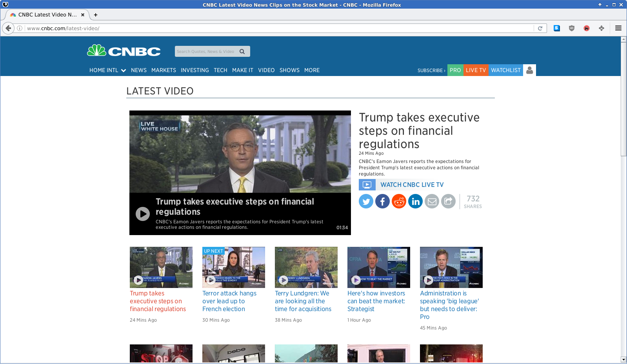Open a new browser tab with plus

[96, 15]
